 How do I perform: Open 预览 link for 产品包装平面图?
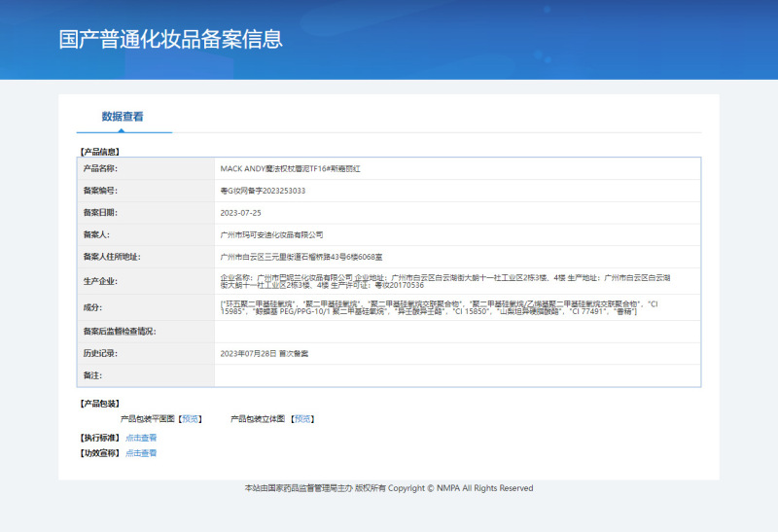[191, 419]
